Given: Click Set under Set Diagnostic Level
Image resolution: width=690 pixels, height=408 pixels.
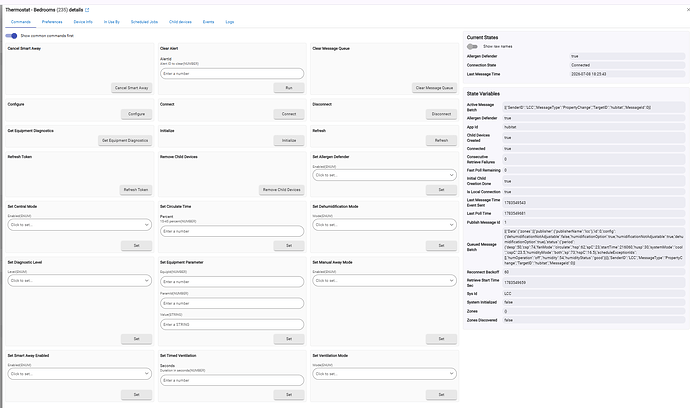Looking at the screenshot, I should (136, 338).
